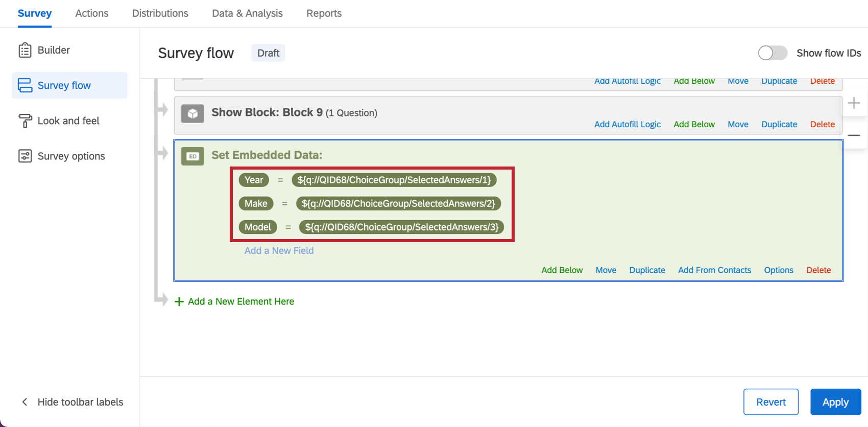Click the Survey flow sidebar icon
Screen dimensions: 868x427
[x=25, y=85]
